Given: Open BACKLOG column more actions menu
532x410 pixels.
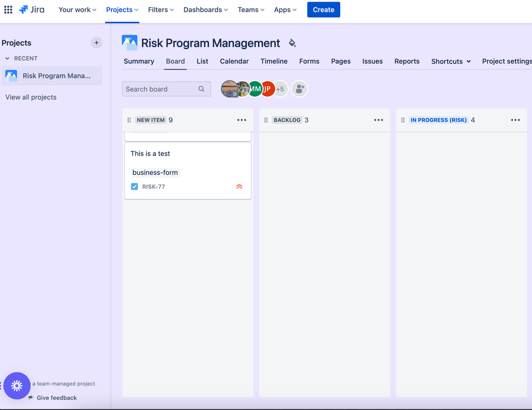Looking at the screenshot, I should point(379,120).
